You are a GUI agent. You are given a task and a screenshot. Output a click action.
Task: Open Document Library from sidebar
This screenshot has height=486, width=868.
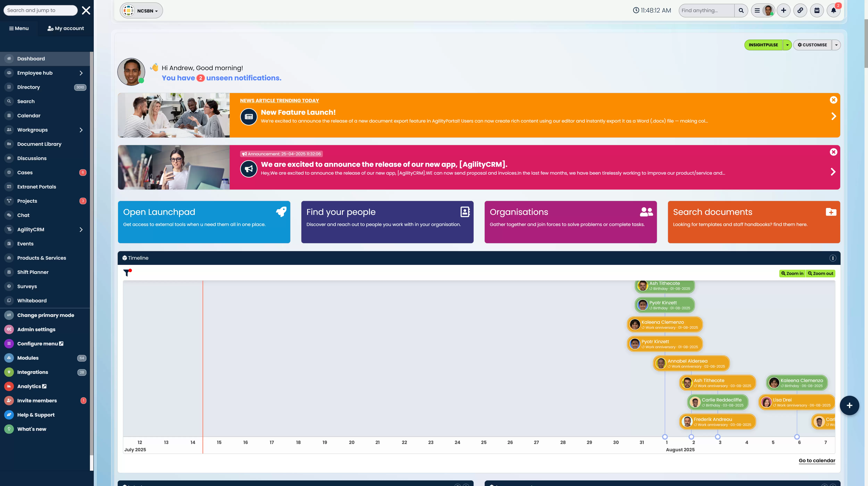coord(39,144)
